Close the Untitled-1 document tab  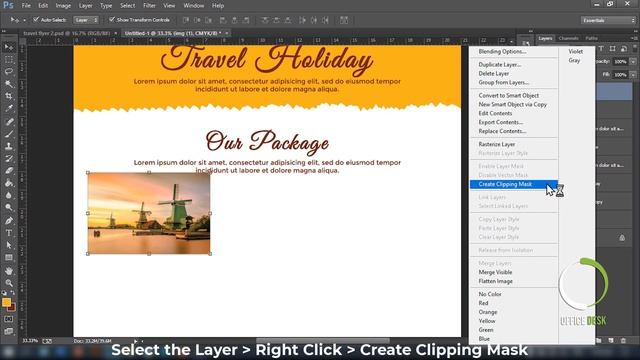227,33
